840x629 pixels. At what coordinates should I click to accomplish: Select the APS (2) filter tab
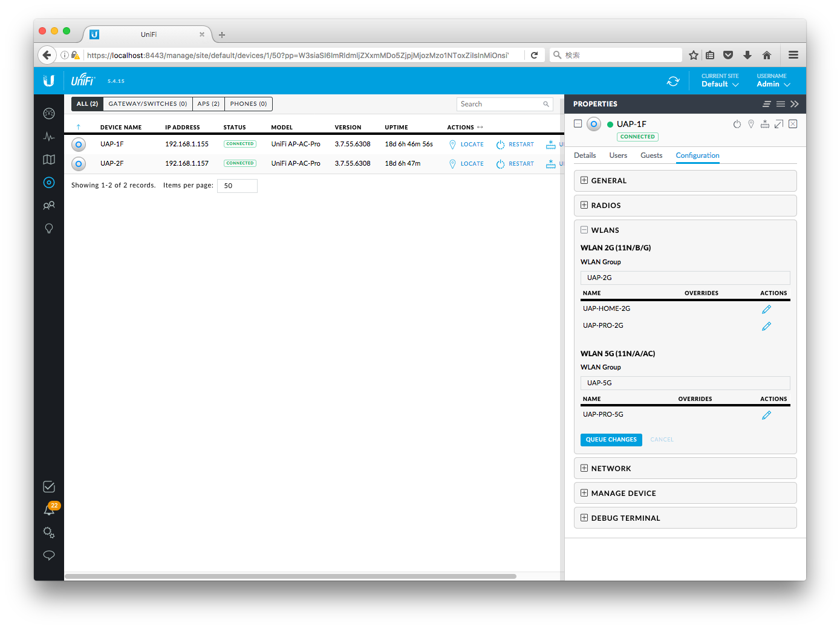209,104
